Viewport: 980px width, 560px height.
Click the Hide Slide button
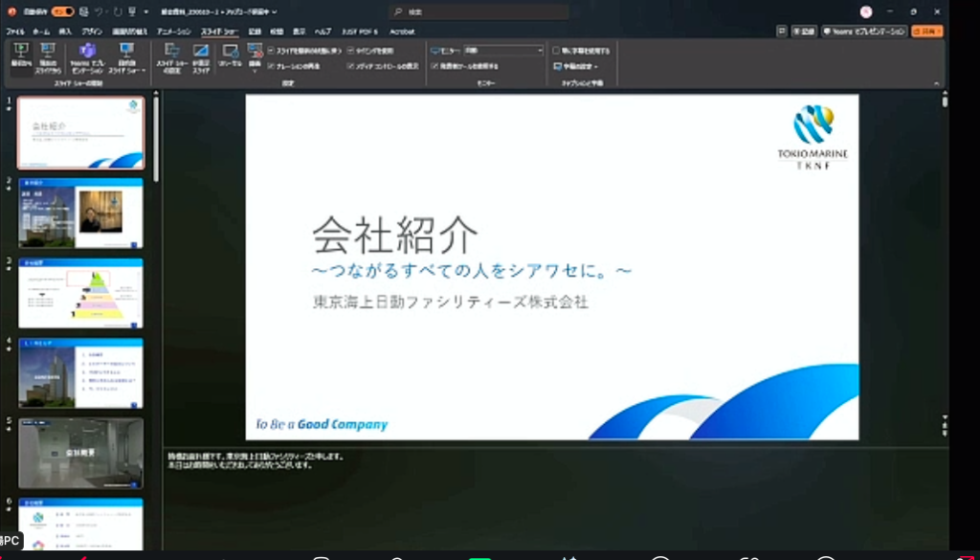coord(201,58)
